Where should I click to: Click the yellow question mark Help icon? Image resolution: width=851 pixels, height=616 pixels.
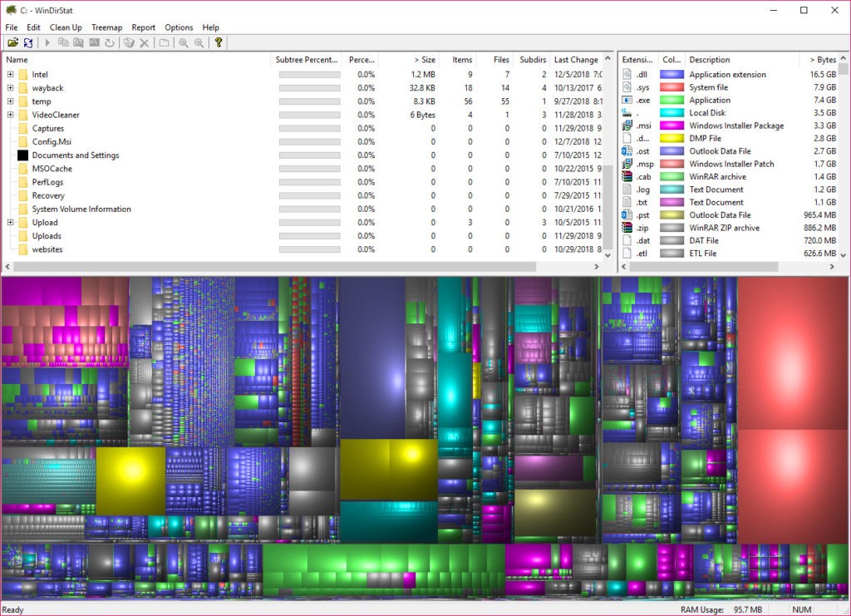[x=219, y=42]
